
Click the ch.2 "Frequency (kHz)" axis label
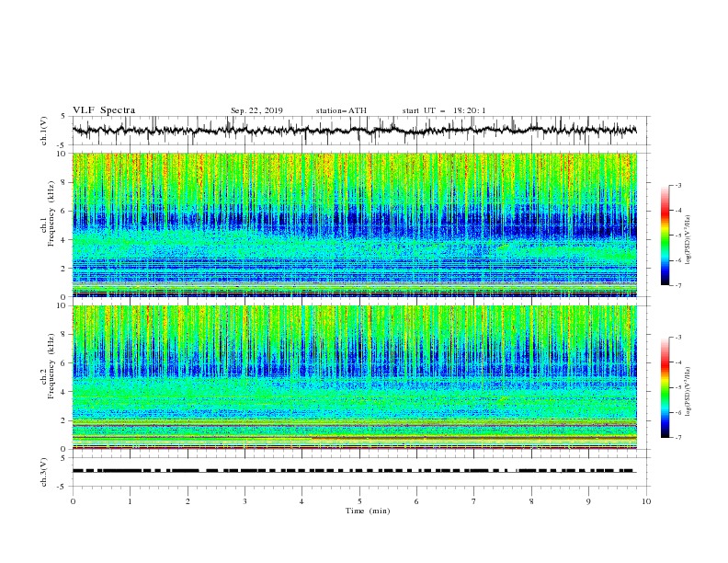tap(51, 366)
